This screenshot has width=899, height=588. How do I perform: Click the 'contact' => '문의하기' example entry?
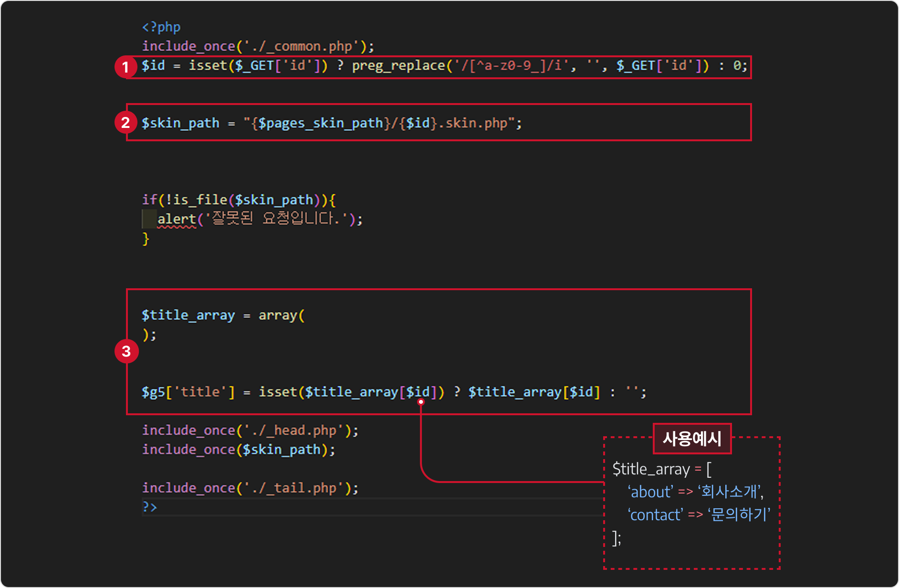tap(699, 514)
